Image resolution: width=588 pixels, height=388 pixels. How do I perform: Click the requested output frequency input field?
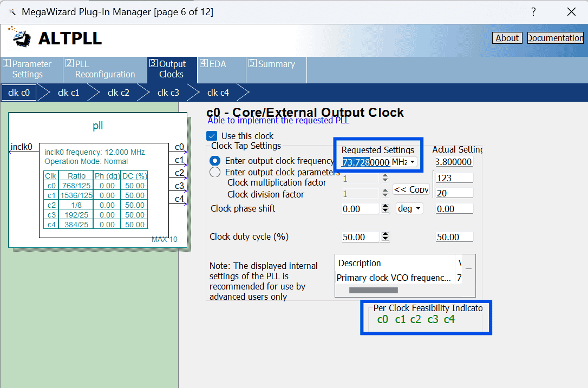click(x=365, y=162)
